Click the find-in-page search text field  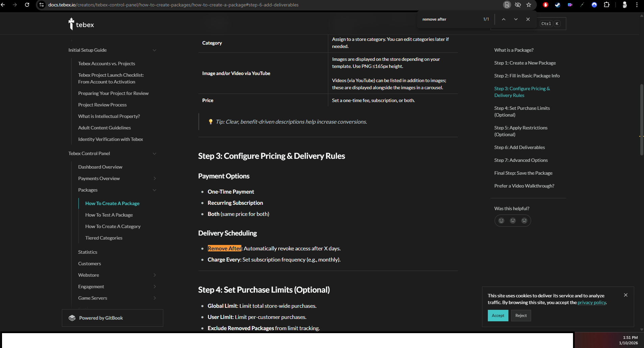coord(450,19)
